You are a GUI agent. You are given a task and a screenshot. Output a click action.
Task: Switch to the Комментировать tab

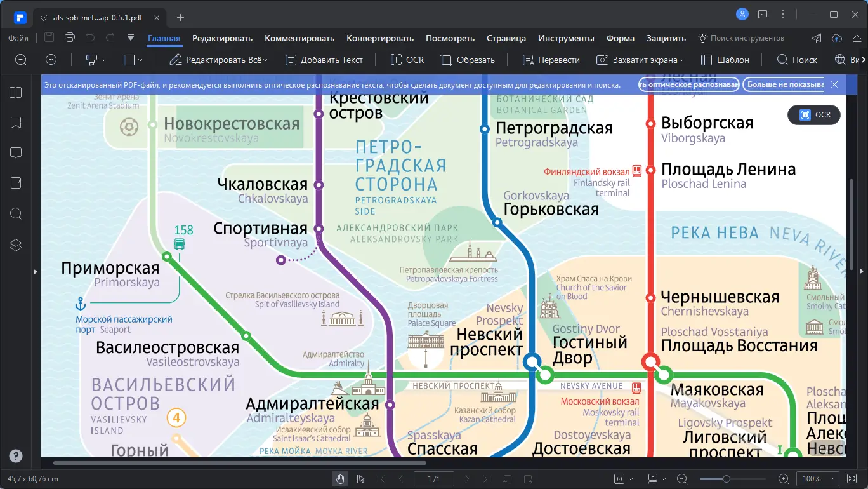(299, 38)
